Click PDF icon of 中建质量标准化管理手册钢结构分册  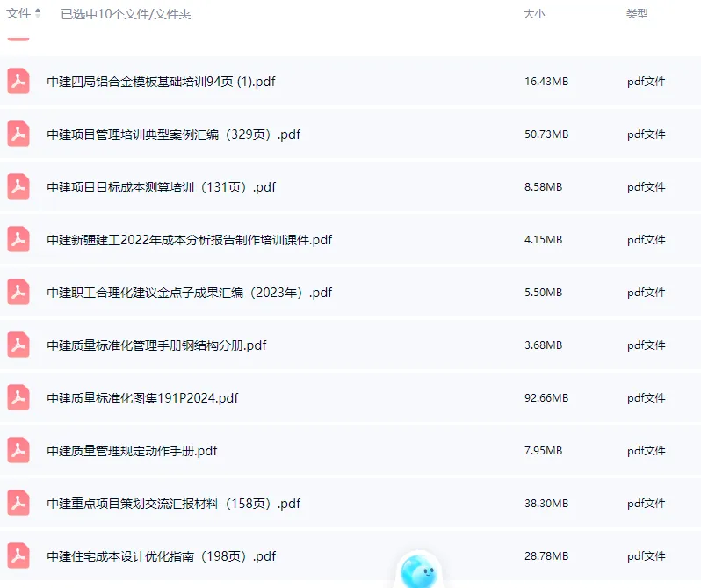(18, 345)
